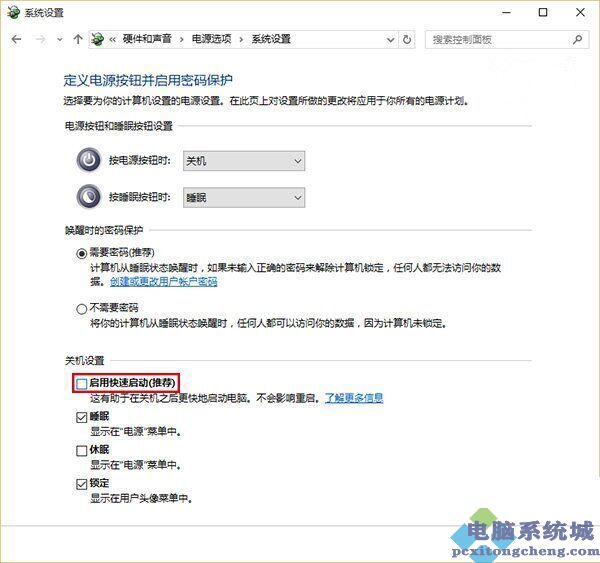Screen dimensions: 600x563
Task: Click the window icon in title bar
Action: [13, 12]
